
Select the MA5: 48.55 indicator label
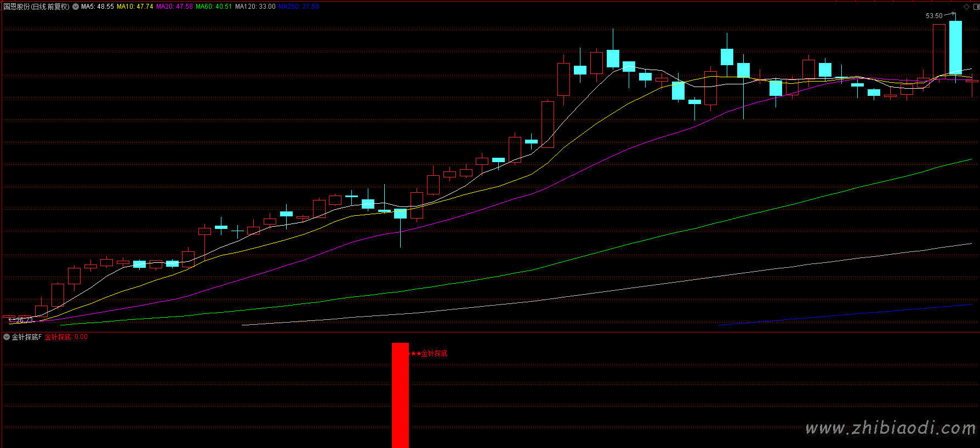[x=98, y=7]
